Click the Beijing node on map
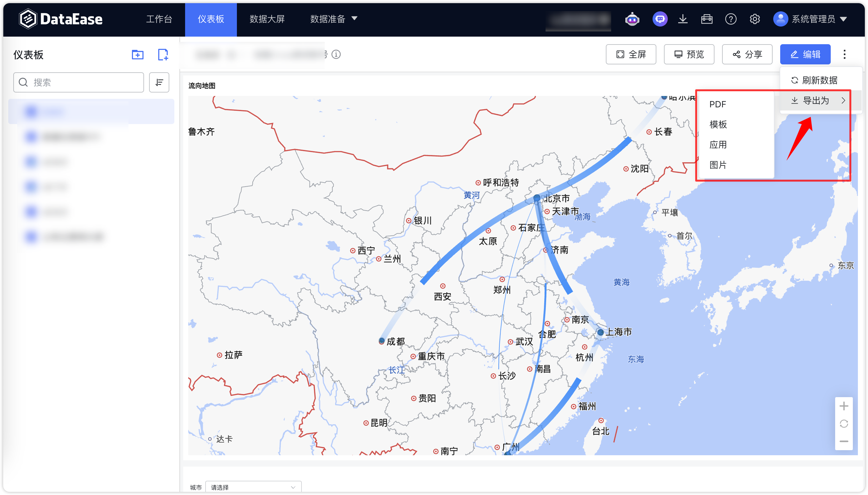Image resolution: width=868 pixels, height=495 pixels. tap(537, 198)
